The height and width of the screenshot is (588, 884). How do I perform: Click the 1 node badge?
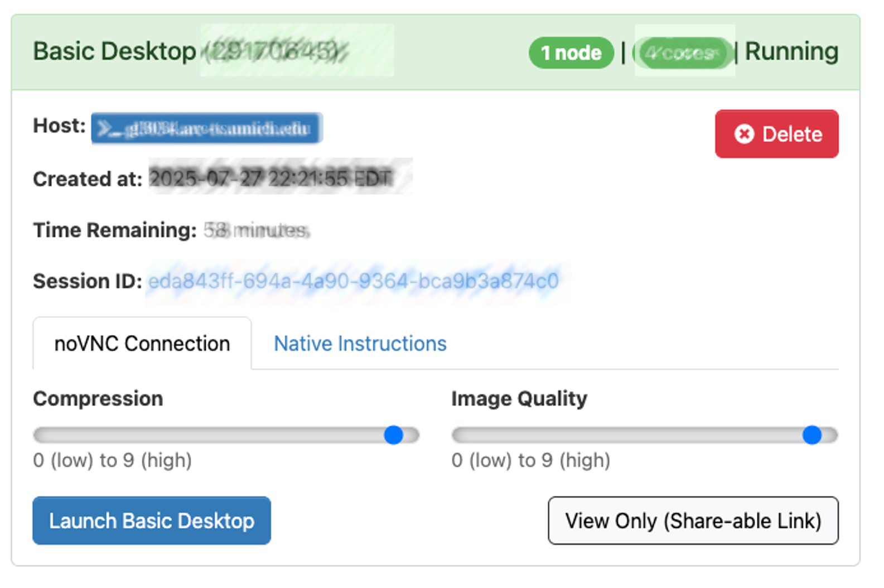[x=571, y=53]
